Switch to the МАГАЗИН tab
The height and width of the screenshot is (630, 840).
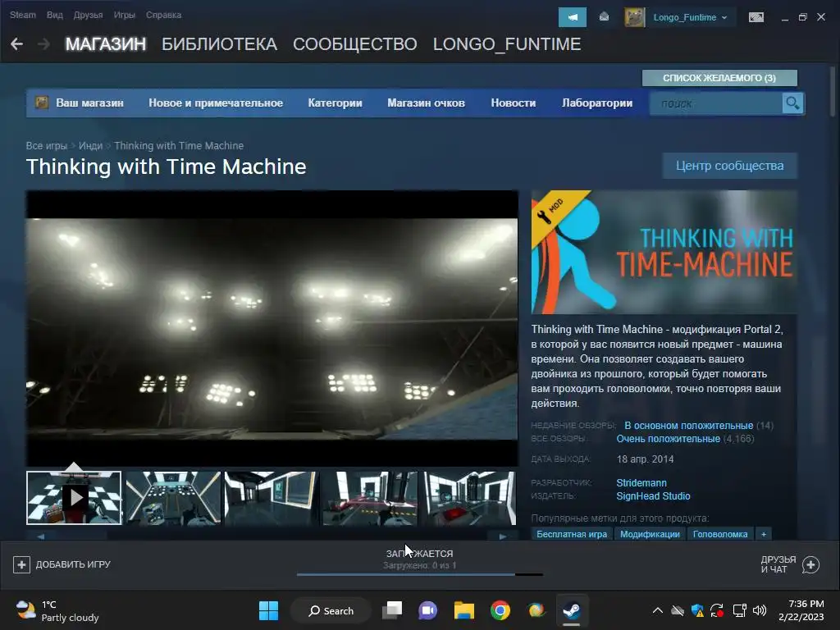coord(106,44)
